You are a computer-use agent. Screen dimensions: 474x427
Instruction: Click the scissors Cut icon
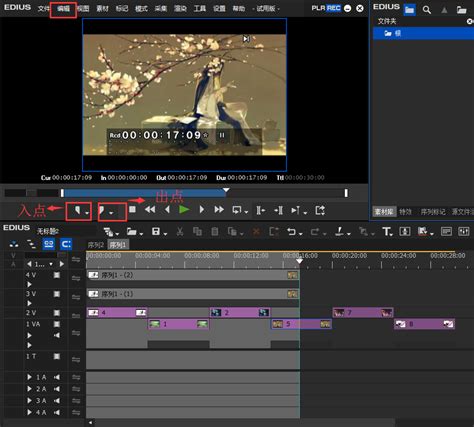point(180,231)
